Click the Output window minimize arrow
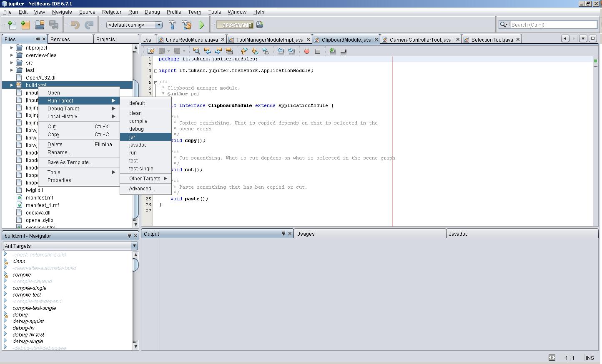This screenshot has height=364, width=602. tap(283, 234)
